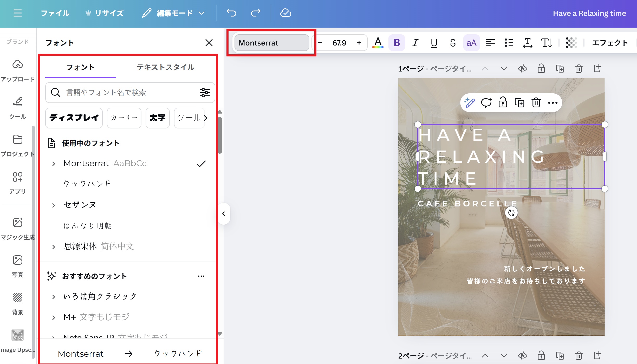
Task: Toggle uppercase aA formatting
Action: [x=471, y=43]
